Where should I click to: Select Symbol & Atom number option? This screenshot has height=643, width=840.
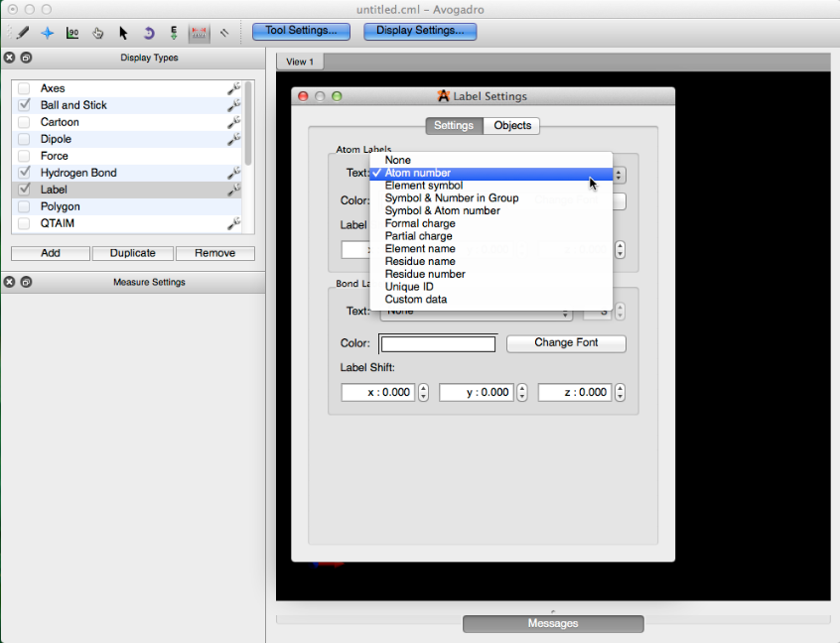[x=442, y=210]
